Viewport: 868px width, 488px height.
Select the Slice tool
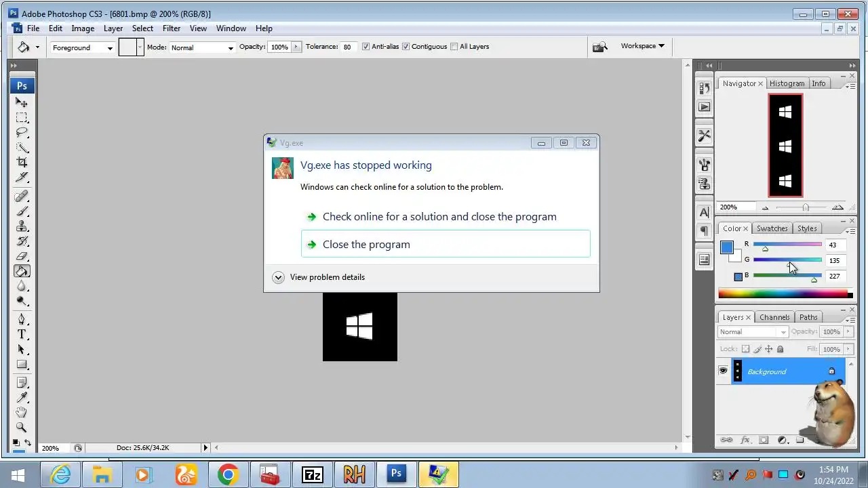22,177
